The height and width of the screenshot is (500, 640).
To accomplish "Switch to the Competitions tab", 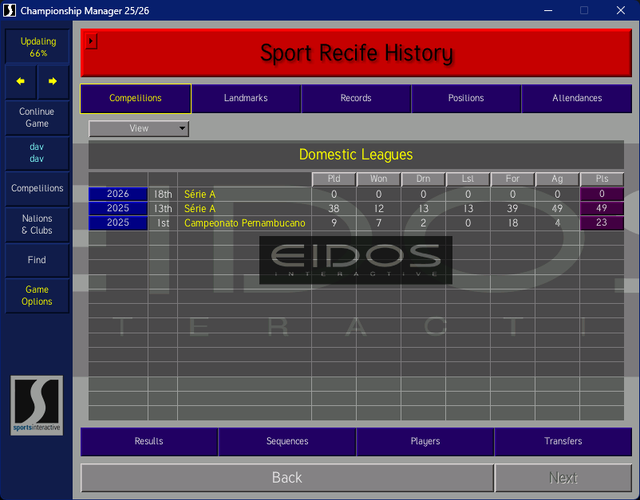I will (136, 98).
